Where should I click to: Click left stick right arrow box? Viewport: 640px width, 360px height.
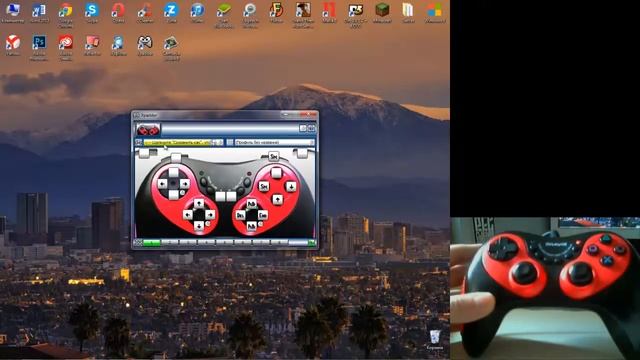click(x=210, y=215)
